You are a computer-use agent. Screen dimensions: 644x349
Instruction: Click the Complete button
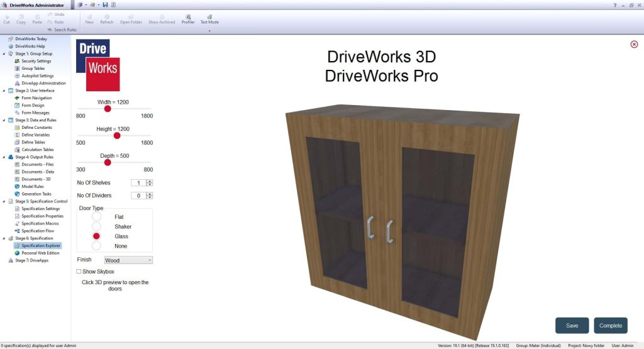[x=611, y=326]
